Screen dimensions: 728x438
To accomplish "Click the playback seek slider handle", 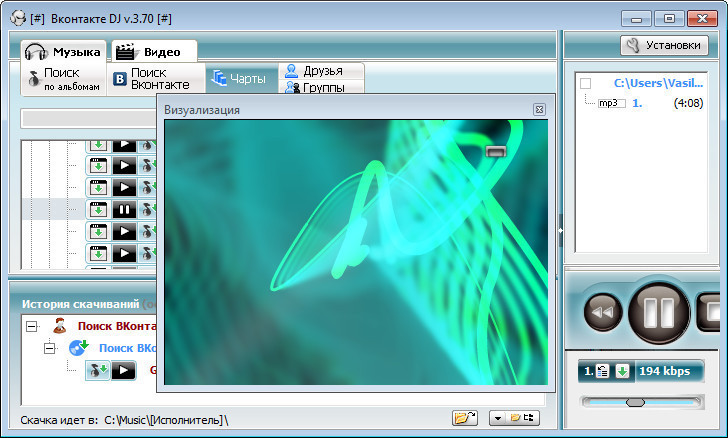I will (x=636, y=402).
